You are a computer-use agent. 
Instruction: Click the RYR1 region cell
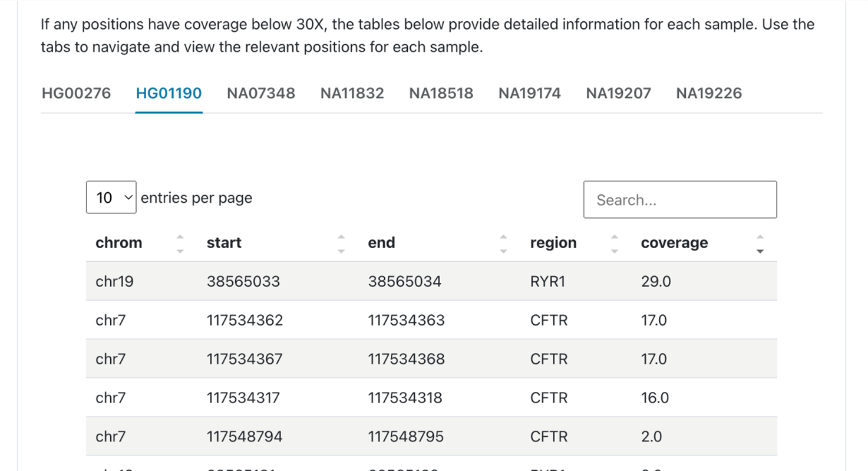[547, 282]
